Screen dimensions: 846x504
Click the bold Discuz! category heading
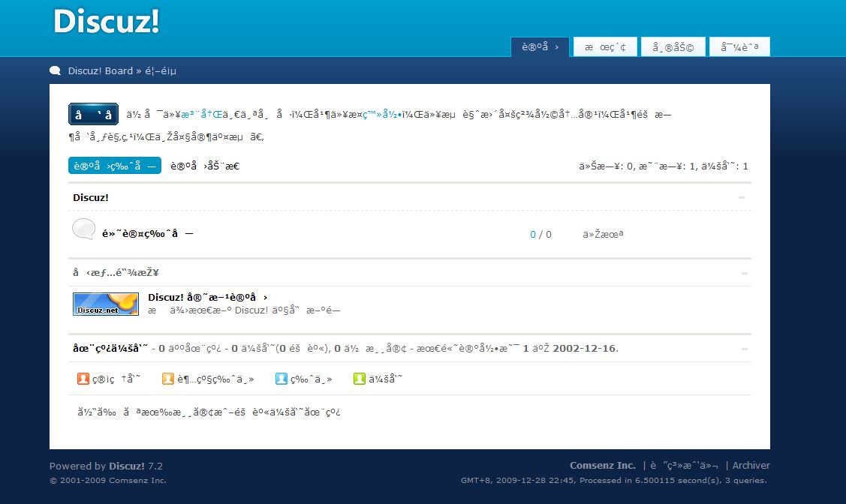[x=91, y=197]
